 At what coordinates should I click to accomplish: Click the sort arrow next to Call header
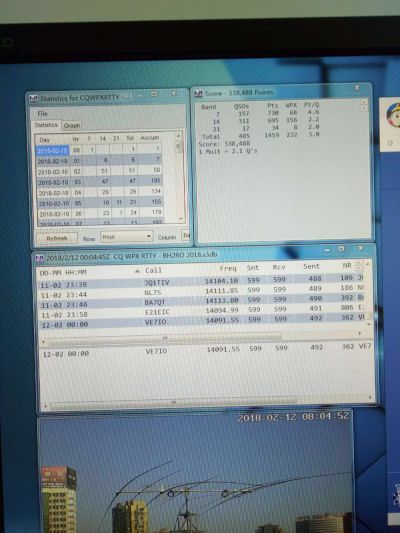tap(137, 271)
